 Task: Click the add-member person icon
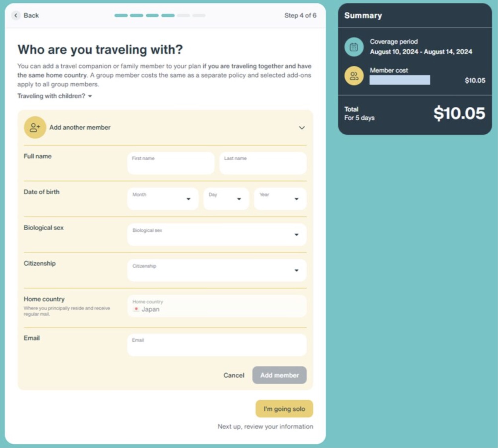coord(35,128)
